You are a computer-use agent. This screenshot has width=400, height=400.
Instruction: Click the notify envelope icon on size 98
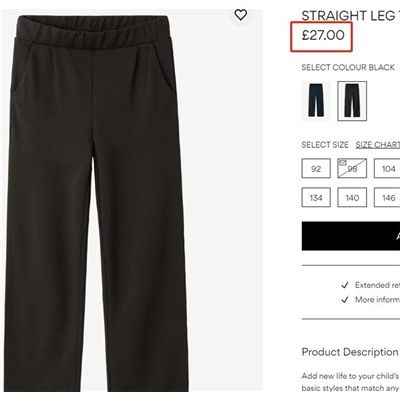[x=342, y=163]
